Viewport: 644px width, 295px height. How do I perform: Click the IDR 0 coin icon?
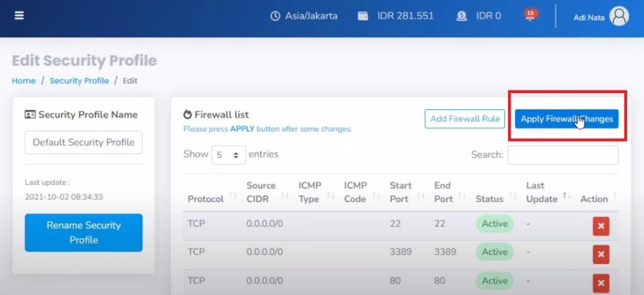[462, 16]
